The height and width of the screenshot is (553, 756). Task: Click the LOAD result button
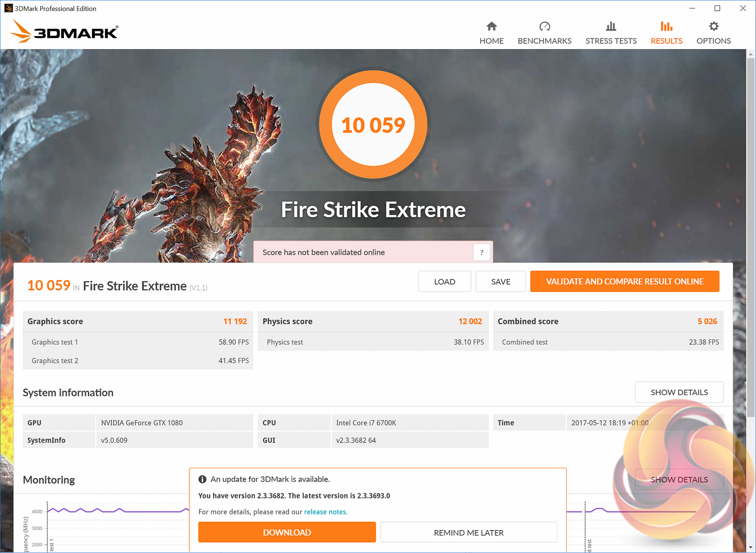444,281
